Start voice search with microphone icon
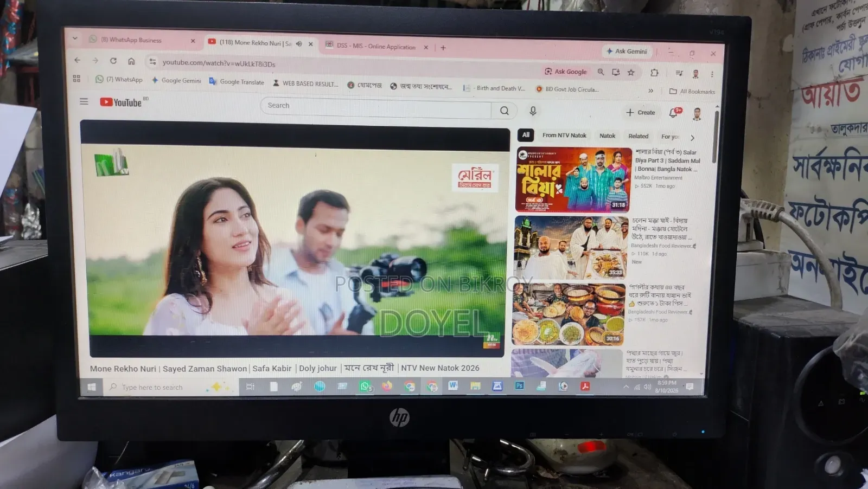Image resolution: width=868 pixels, height=489 pixels. tap(533, 111)
